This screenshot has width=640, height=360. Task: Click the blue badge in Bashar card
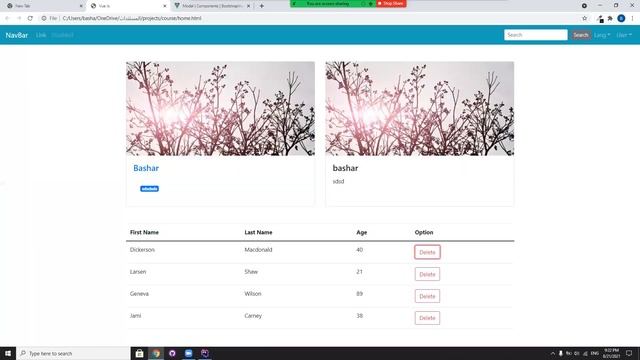click(x=149, y=189)
